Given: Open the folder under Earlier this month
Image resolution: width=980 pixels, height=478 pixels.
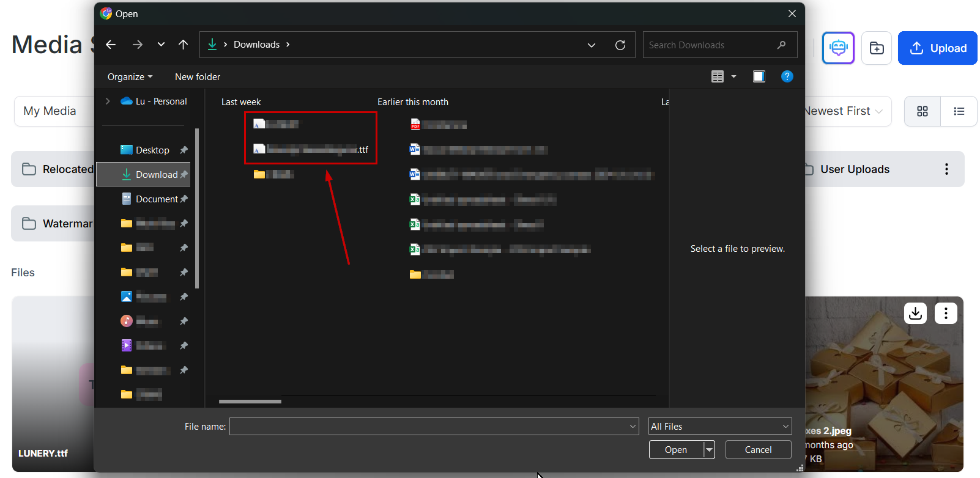Looking at the screenshot, I should [x=432, y=274].
